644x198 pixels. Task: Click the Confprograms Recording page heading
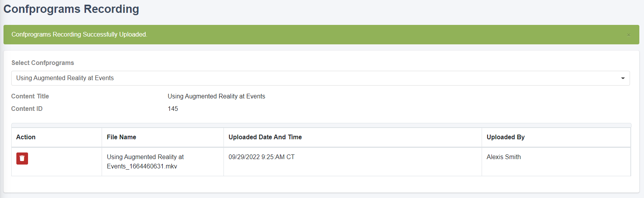pos(71,9)
